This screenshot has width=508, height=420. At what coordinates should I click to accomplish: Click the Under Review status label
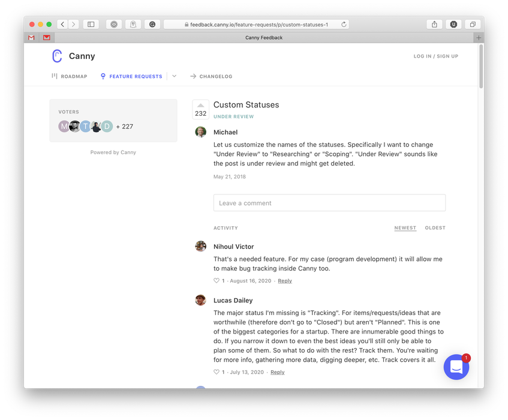(233, 116)
